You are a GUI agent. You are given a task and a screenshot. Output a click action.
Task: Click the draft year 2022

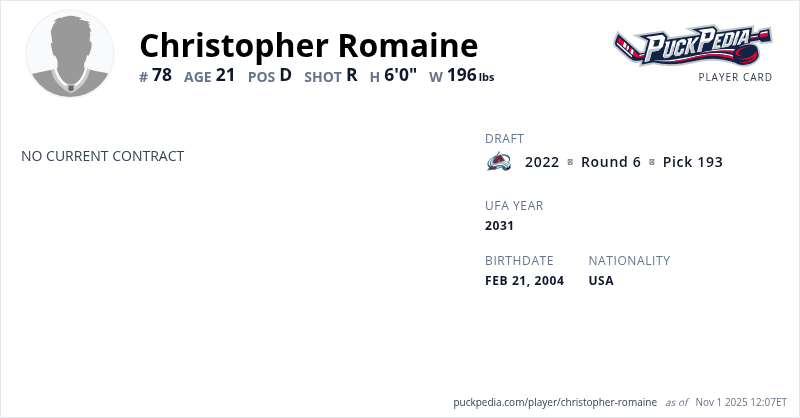(x=542, y=162)
